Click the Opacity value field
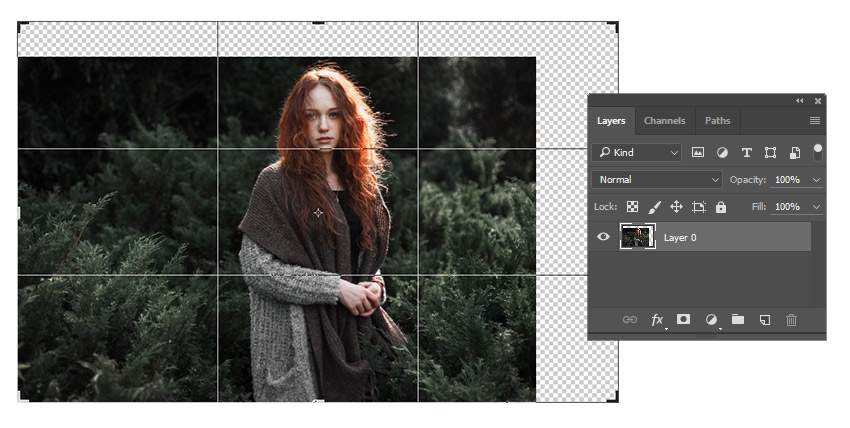 tap(789, 180)
